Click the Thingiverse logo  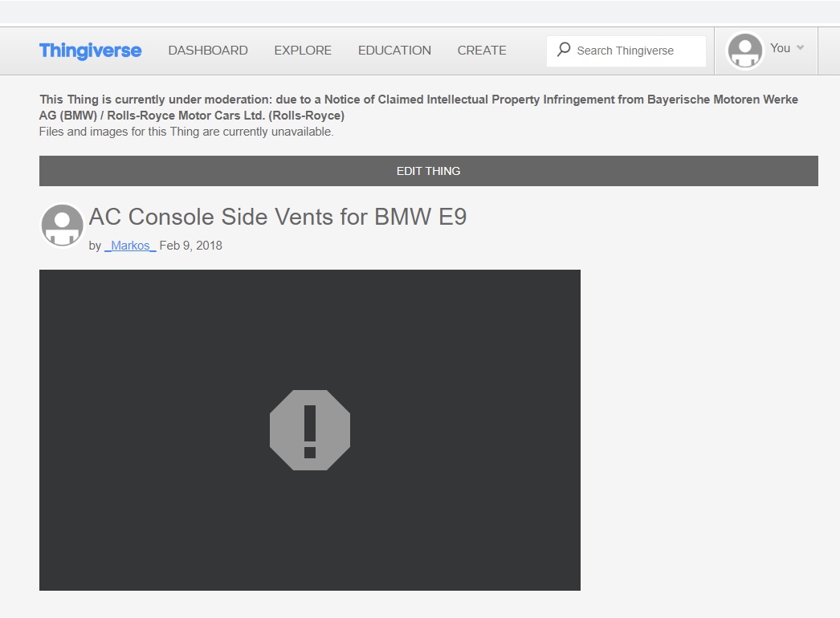click(x=91, y=51)
